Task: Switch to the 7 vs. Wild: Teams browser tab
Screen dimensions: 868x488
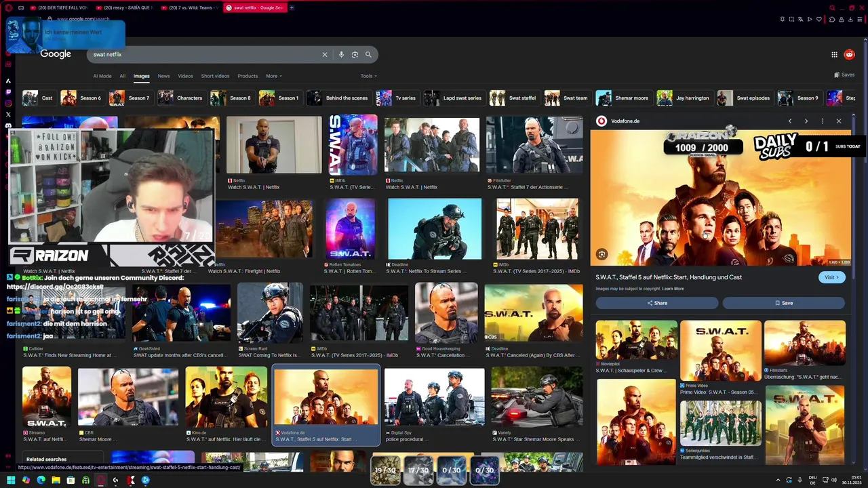Action: (x=189, y=8)
